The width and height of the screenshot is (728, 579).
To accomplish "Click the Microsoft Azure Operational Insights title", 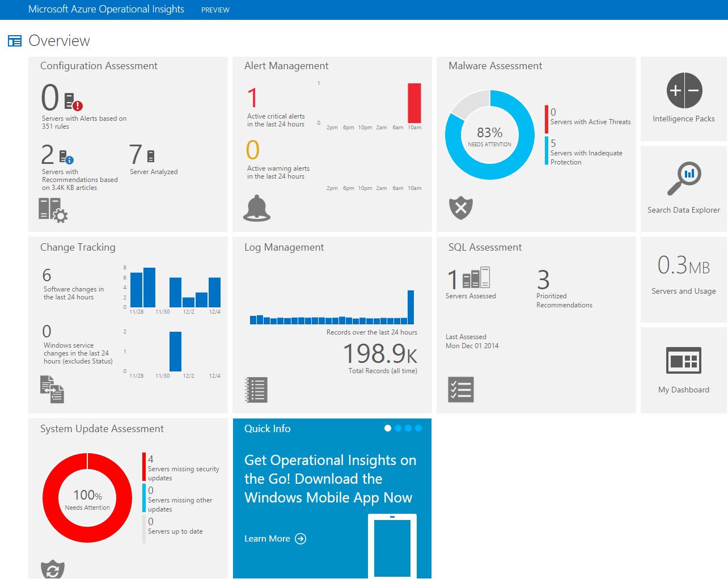I will [106, 10].
